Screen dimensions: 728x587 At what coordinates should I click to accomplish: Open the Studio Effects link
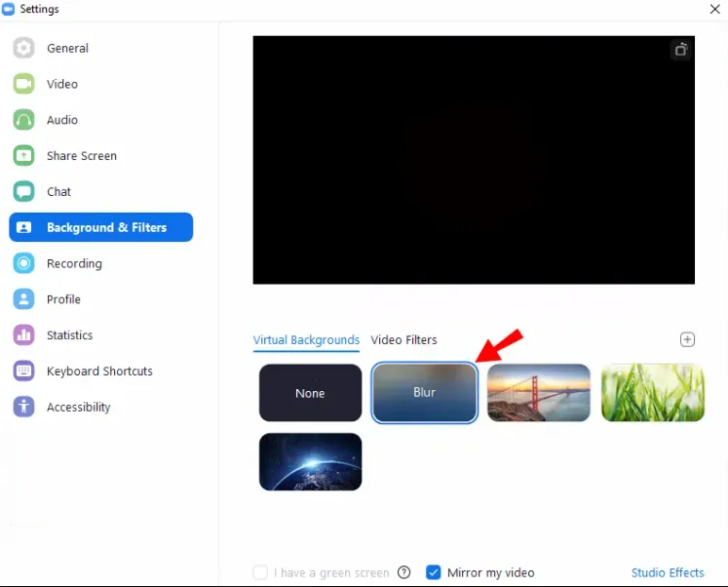coord(668,572)
